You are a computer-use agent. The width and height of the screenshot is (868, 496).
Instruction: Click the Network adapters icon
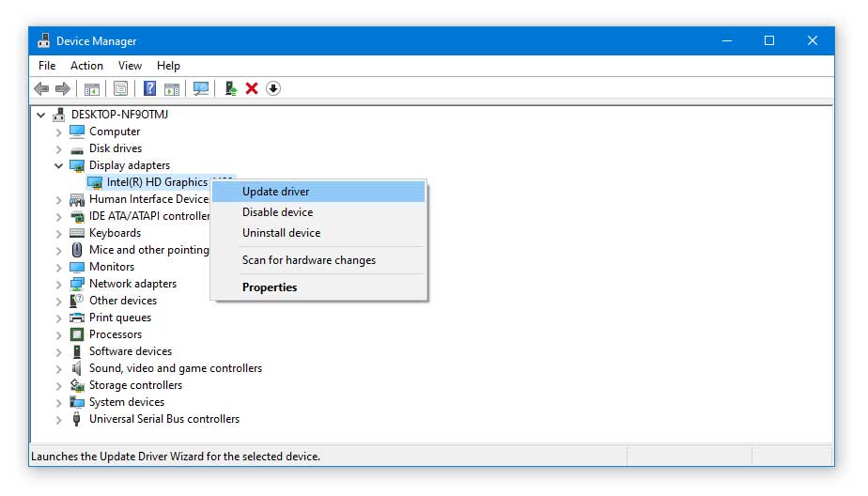[x=77, y=284]
